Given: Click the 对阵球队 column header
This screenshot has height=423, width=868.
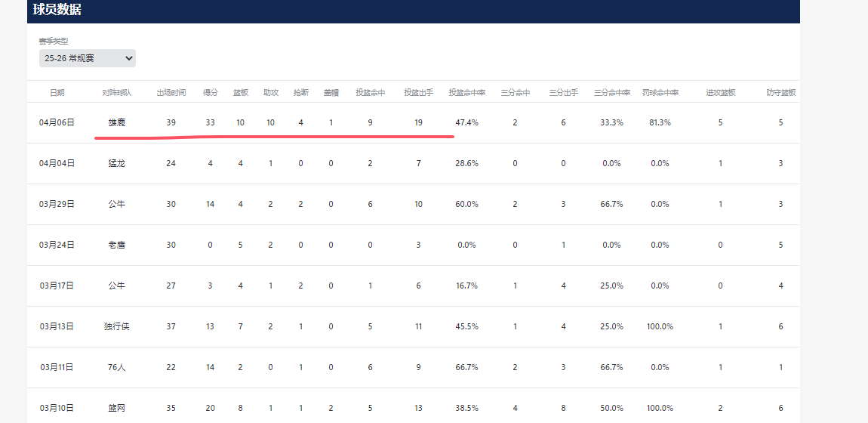Looking at the screenshot, I should 117,93.
